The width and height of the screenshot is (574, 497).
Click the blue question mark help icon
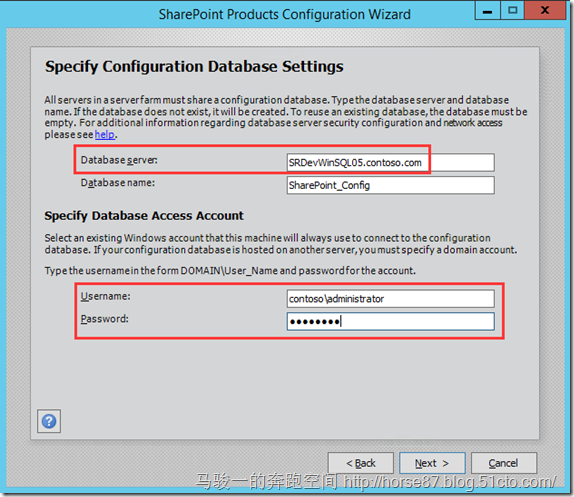point(49,421)
